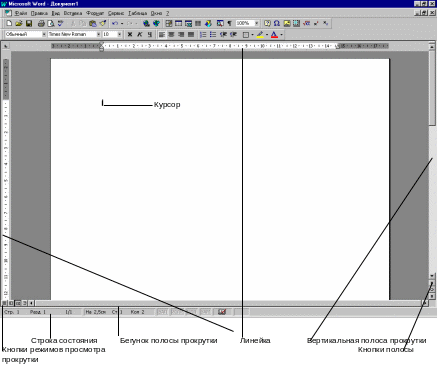Screen dimensions: 444x373
Task: Insert a table from toolbar
Action: pos(179,23)
